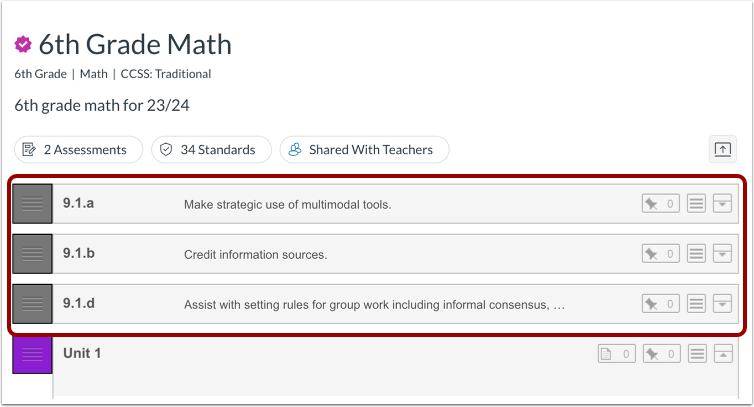This screenshot has height=407, width=754.
Task: Click Shared With Teachers button
Action: pos(364,149)
